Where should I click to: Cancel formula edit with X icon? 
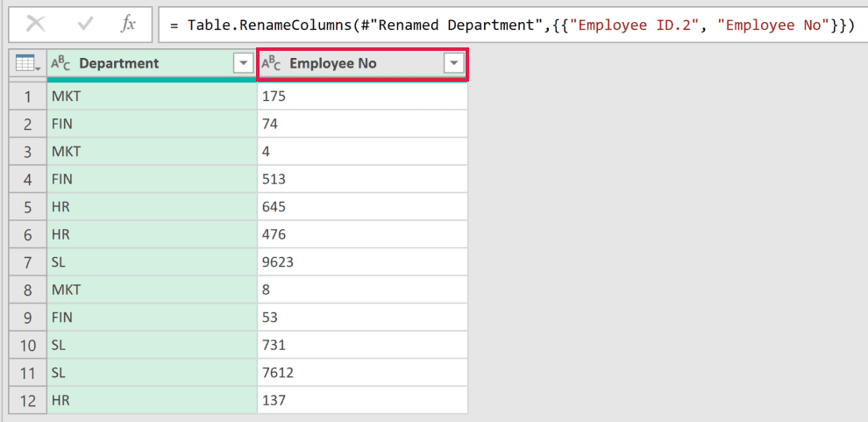[x=36, y=25]
